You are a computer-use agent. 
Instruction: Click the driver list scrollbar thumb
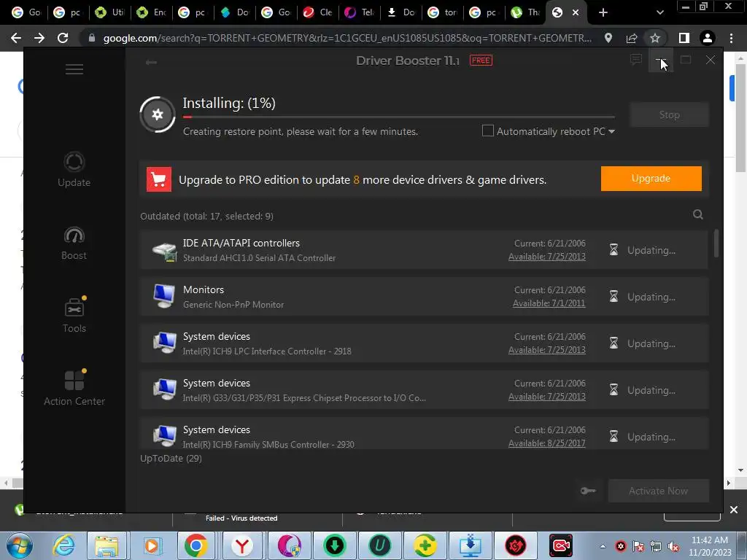click(716, 244)
